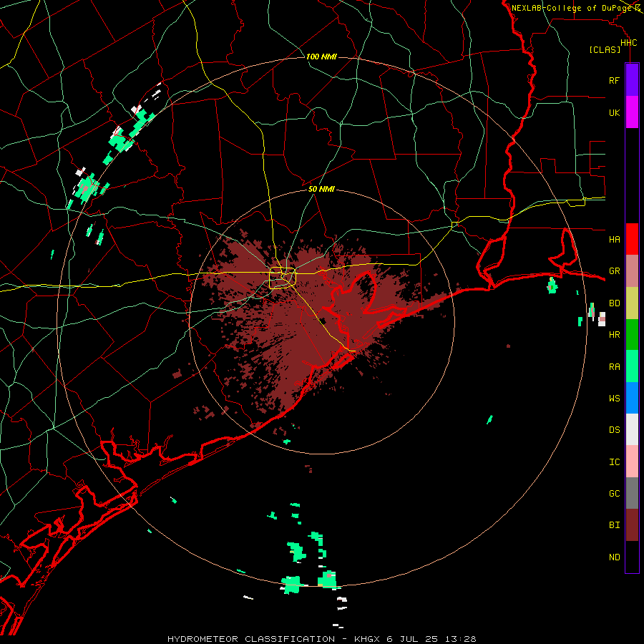Select the pinkish GR legend swatch
Image resolution: width=644 pixels, height=644 pixels.
coord(632,271)
